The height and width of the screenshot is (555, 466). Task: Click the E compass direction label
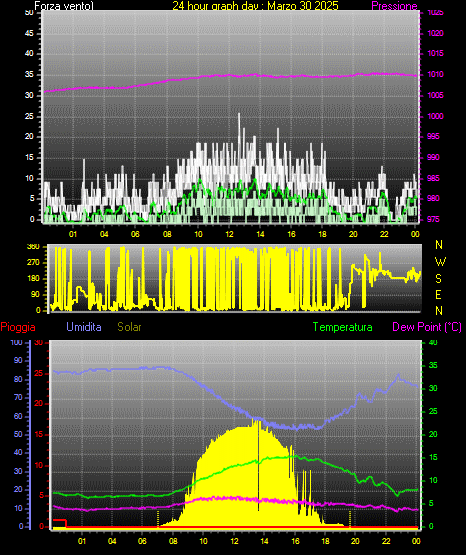pyautogui.click(x=438, y=294)
